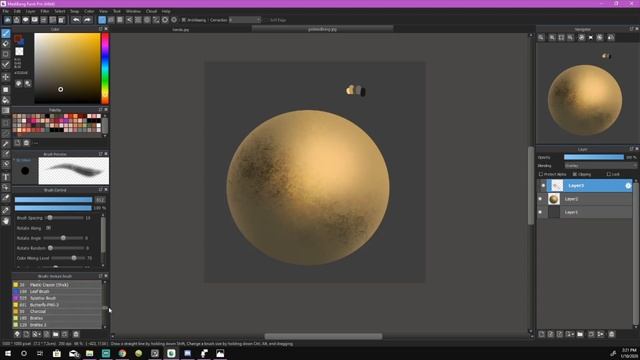Click Layer2 sphere thumbnail

point(554,199)
